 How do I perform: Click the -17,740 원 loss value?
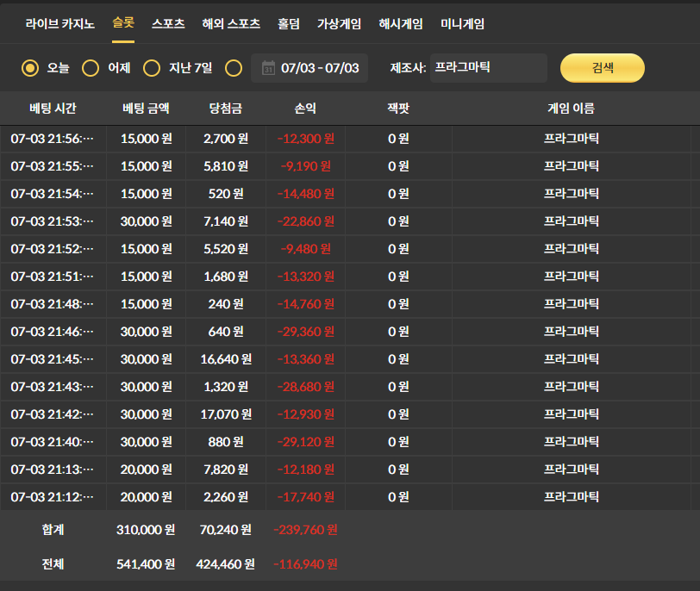(x=306, y=498)
